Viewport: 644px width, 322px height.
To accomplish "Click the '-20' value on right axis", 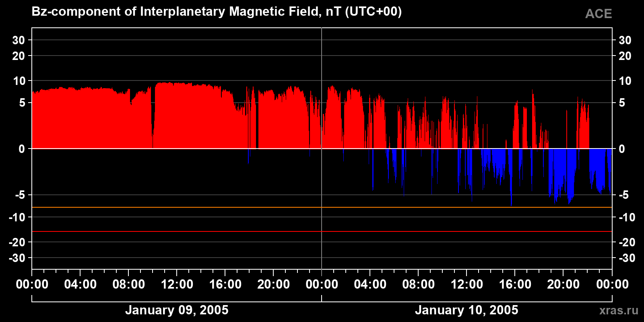I will (627, 242).
